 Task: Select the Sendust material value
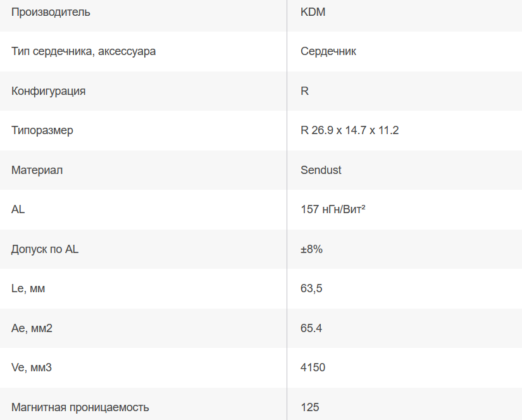tap(321, 170)
